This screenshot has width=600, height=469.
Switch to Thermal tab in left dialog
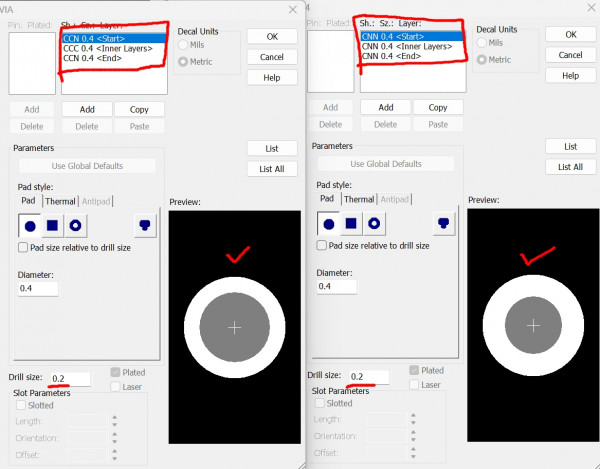(x=60, y=201)
